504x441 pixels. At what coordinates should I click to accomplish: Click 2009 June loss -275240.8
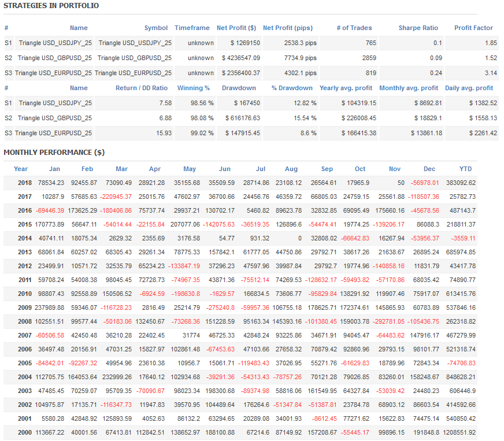point(220,308)
